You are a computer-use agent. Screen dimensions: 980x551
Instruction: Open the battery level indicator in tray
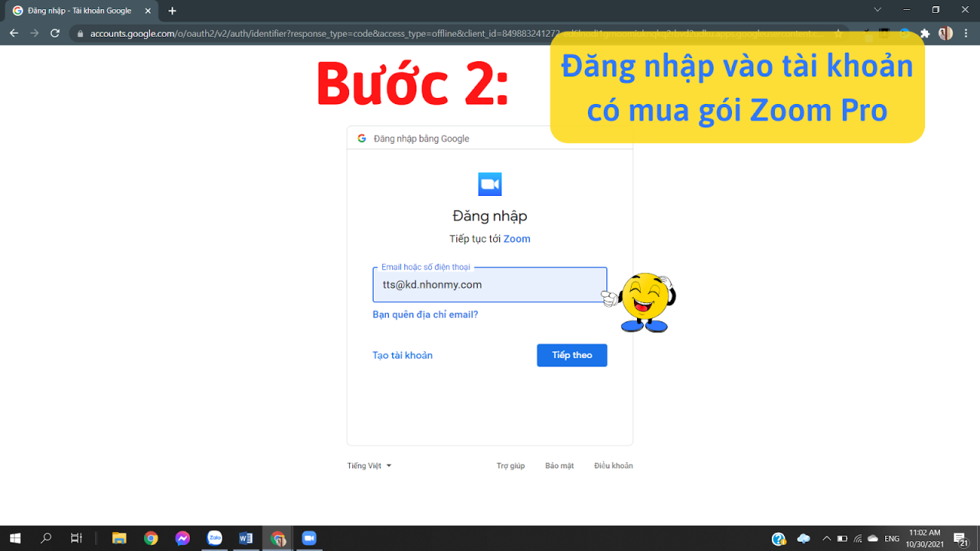click(842, 538)
